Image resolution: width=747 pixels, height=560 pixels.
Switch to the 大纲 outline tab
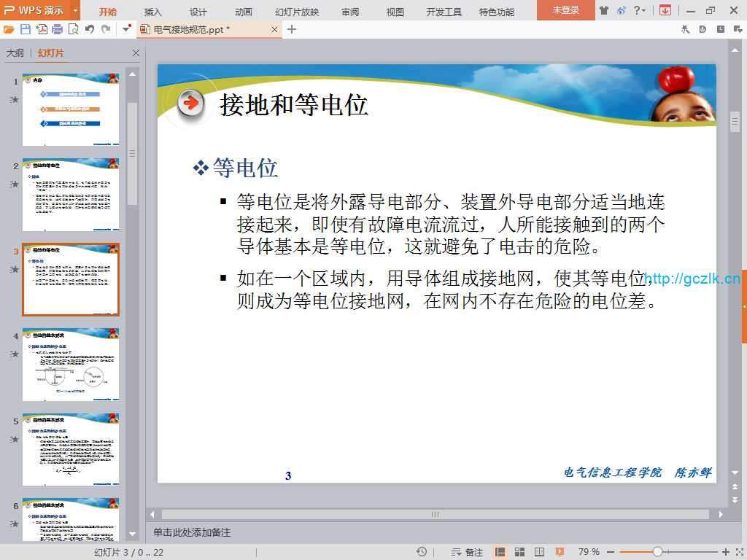(x=15, y=53)
